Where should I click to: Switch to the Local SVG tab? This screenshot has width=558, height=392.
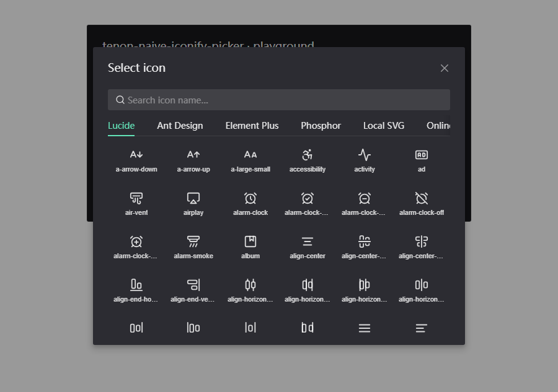click(x=384, y=126)
